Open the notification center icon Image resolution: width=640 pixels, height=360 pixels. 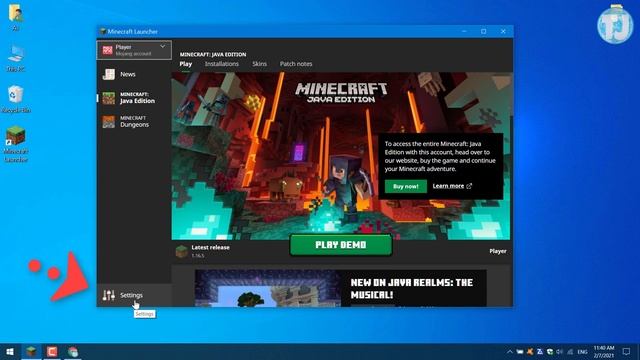click(626, 351)
